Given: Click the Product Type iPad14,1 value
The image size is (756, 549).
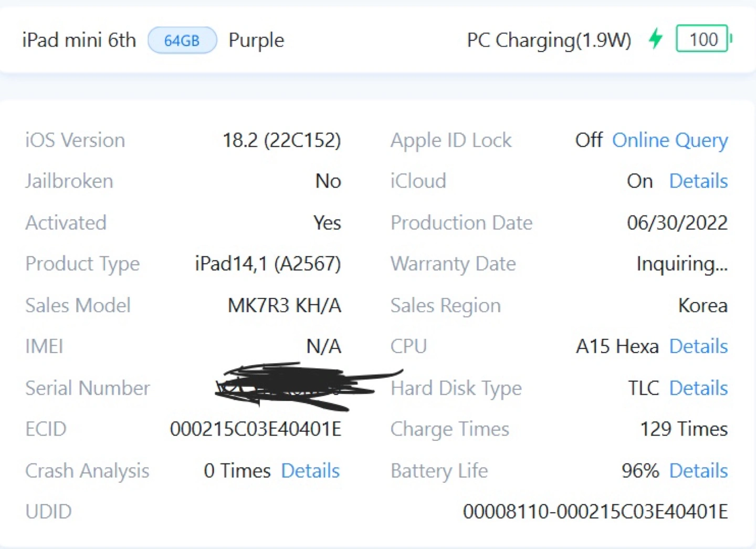Looking at the screenshot, I should point(268,264).
